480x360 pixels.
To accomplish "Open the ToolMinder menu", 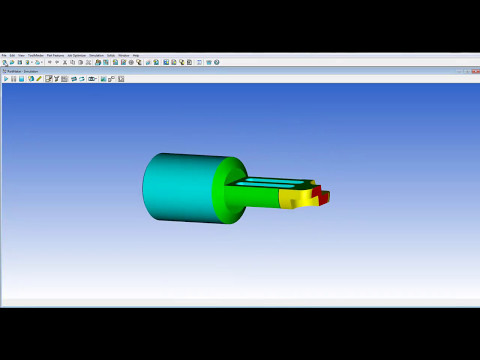I will [x=36, y=55].
